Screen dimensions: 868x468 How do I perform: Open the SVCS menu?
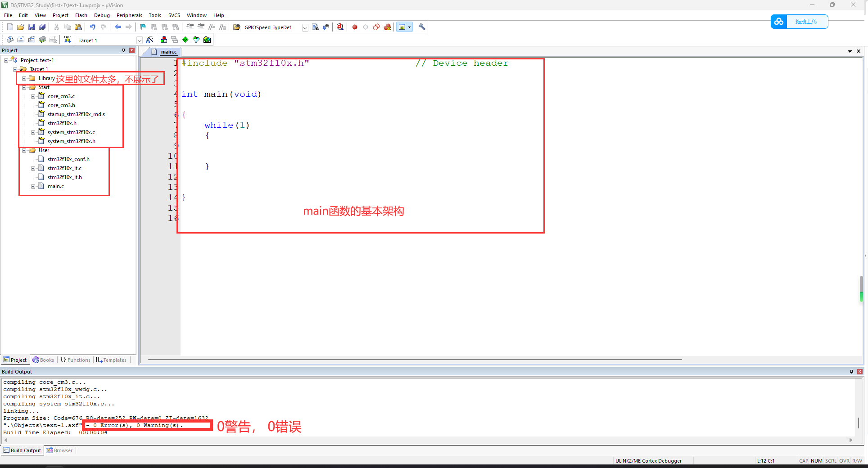tap(174, 15)
